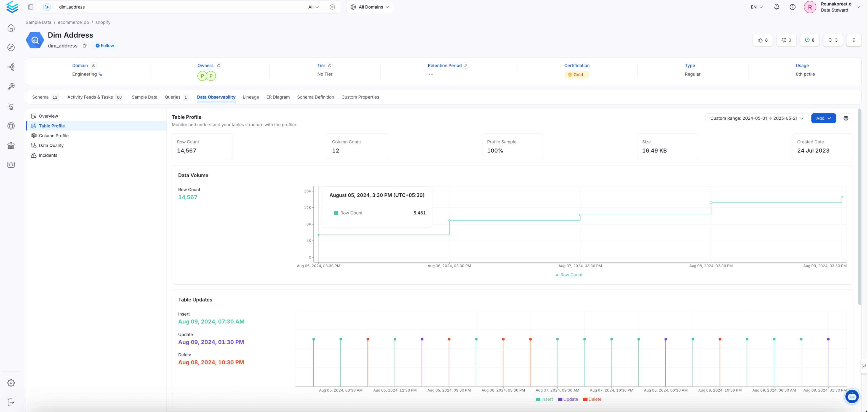Follow the Dim Address table
This screenshot has width=868, height=412.
(x=104, y=46)
